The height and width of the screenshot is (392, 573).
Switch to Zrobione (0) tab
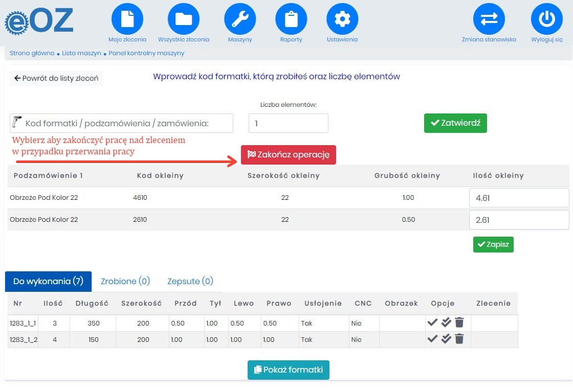click(125, 281)
